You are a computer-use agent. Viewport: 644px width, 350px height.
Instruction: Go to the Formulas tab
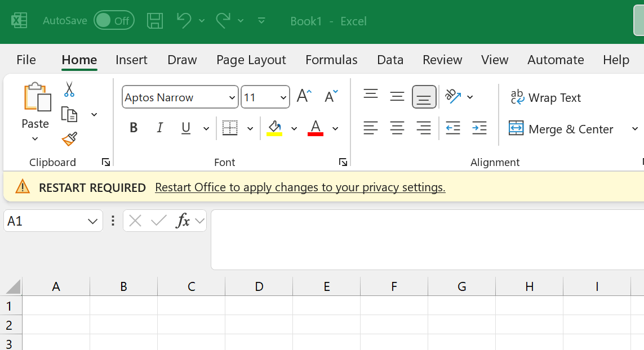click(331, 60)
